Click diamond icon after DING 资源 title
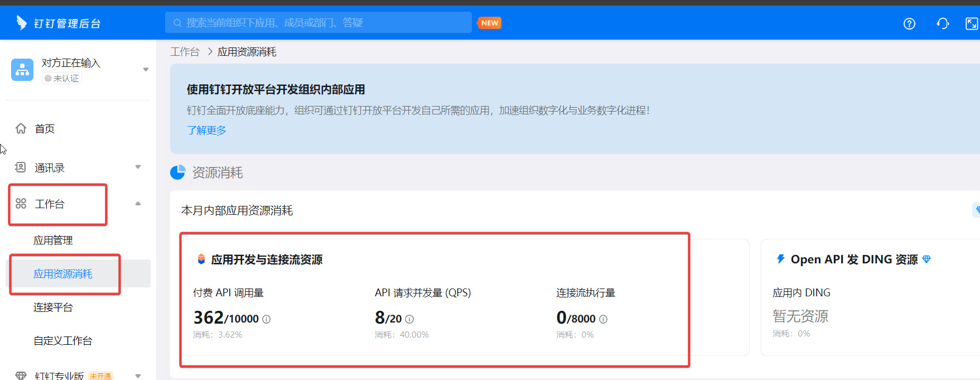This screenshot has height=380, width=980. pos(926,259)
